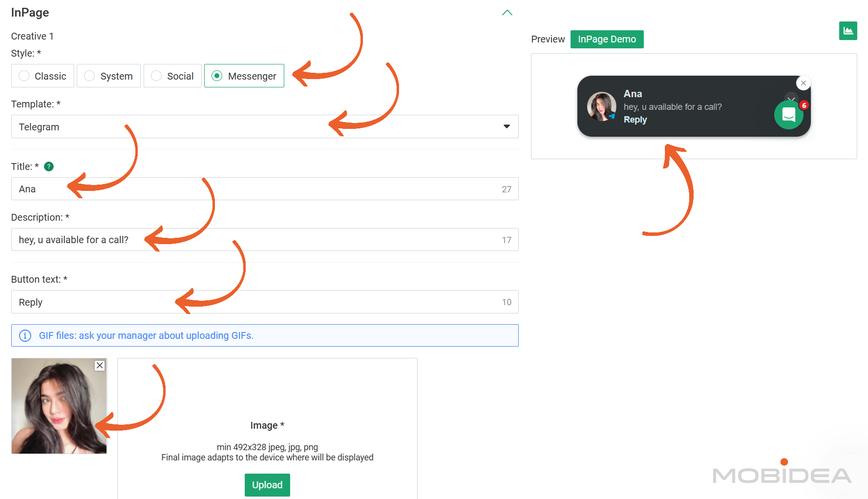
Task: Click the avatar in the preview notification
Action: (x=601, y=106)
